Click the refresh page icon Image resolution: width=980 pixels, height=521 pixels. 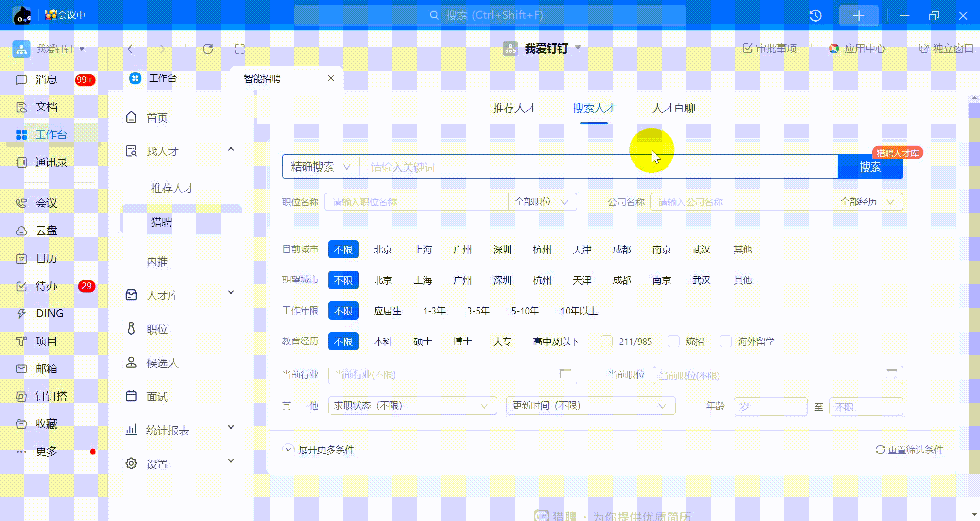(x=208, y=49)
